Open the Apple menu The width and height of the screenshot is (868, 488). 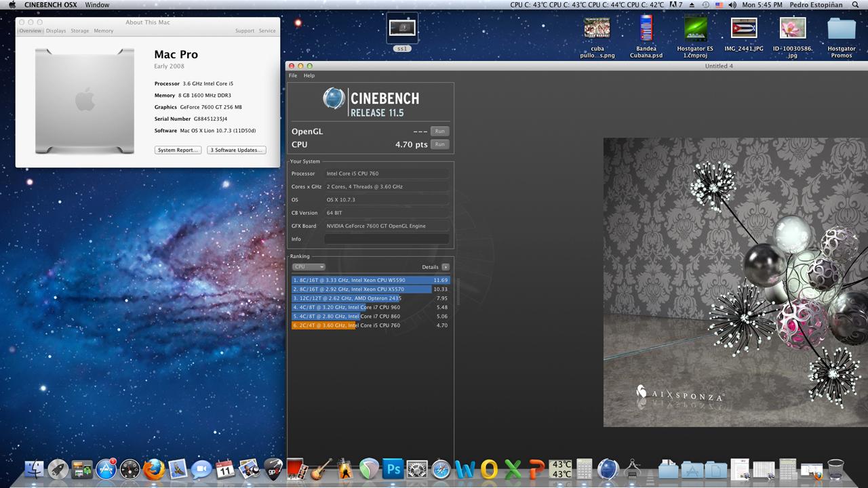pos(12,5)
